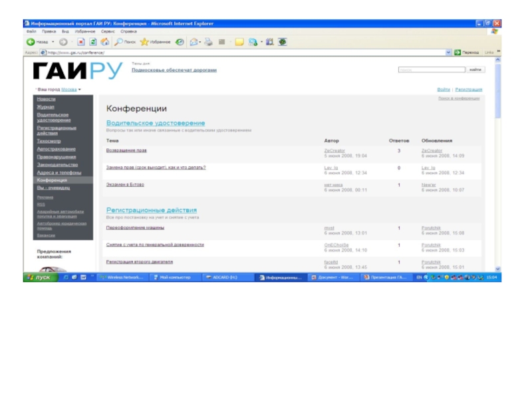Screen dimensions: 532x399
Task: Click the EN language indicator in the tray
Action: (x=420, y=277)
